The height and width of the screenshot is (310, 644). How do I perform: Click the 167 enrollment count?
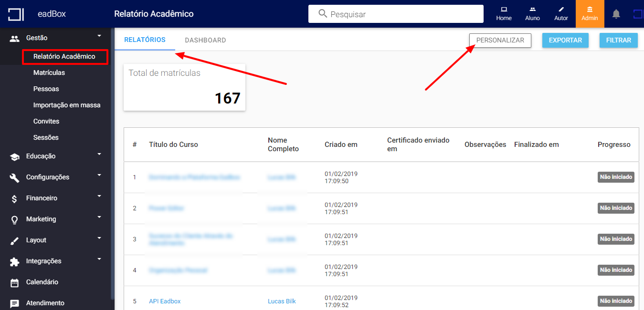[x=227, y=98]
